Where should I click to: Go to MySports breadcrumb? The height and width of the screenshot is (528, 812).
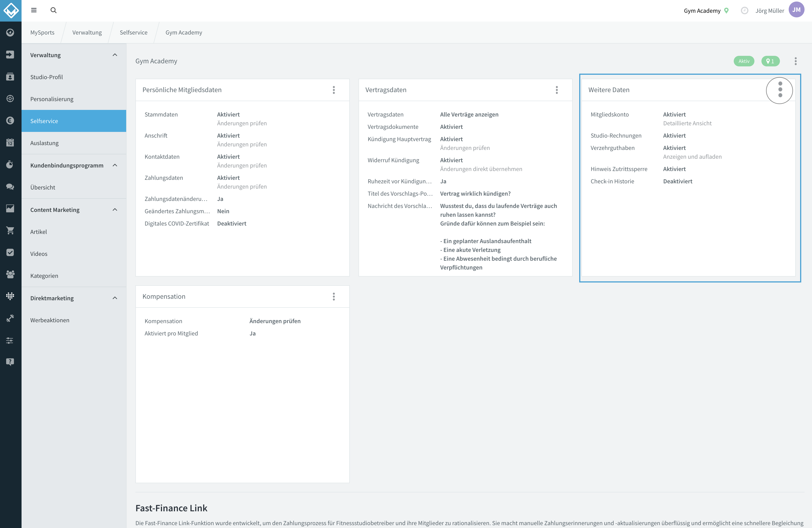click(x=42, y=32)
